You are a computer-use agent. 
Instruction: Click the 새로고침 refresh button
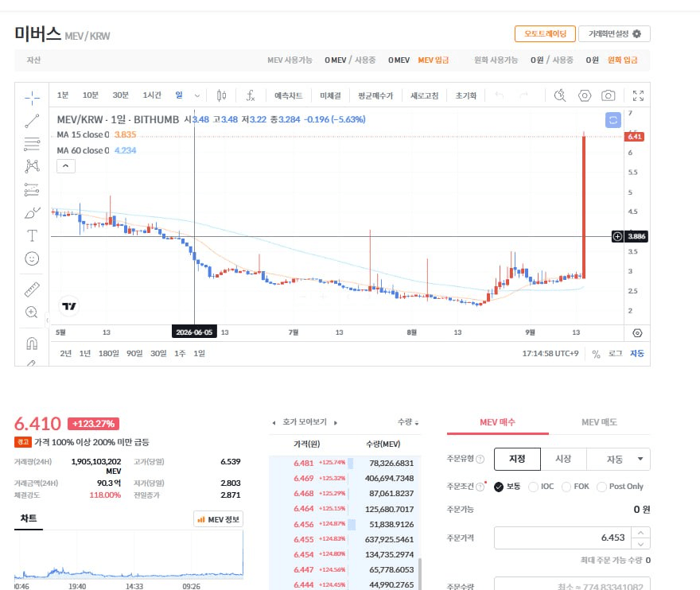click(424, 95)
